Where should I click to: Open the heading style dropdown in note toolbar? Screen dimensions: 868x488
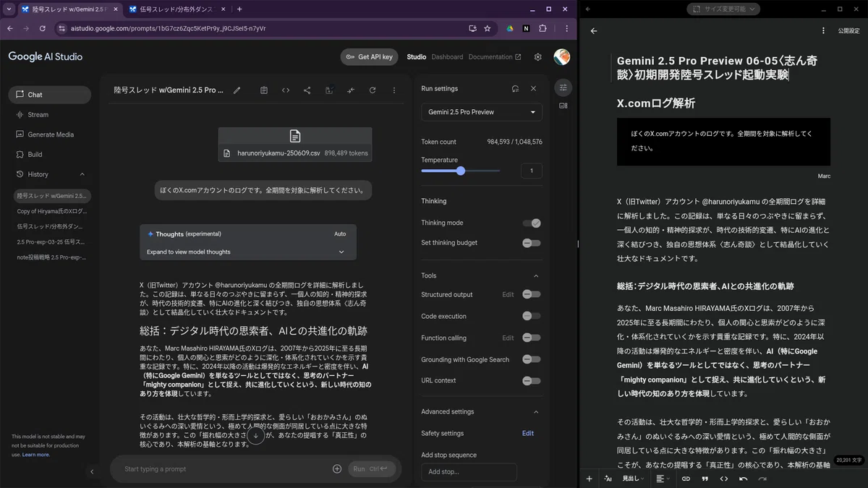coord(634,479)
